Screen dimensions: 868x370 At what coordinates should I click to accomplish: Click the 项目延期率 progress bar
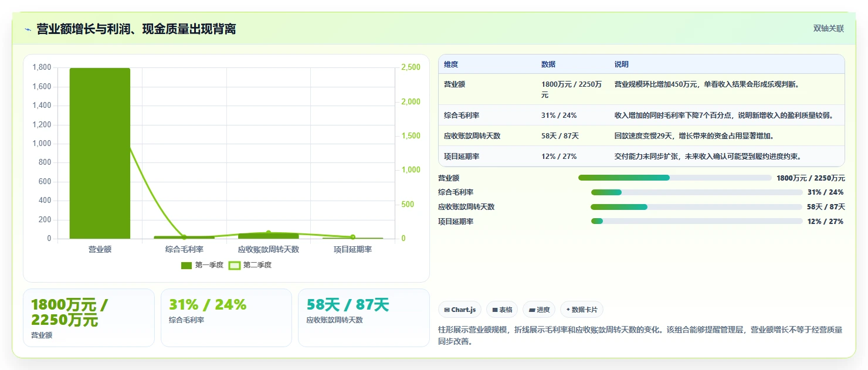point(697,221)
